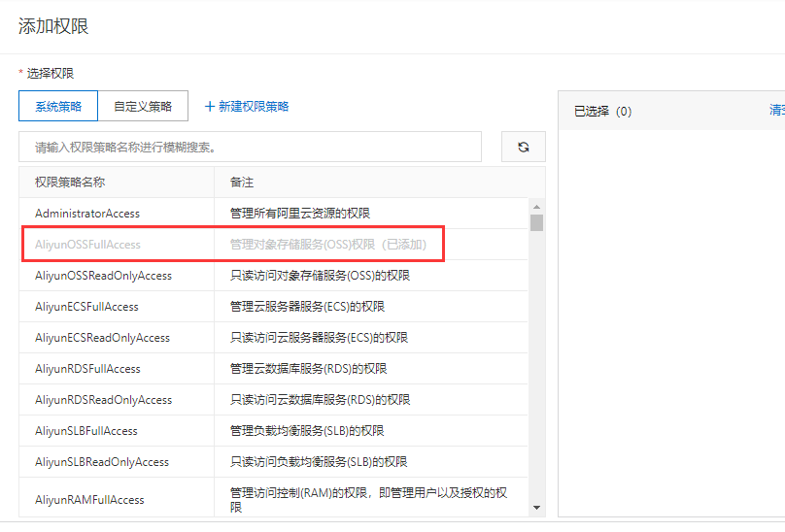Click 只读访问对象存储服务(OSS)的权限 description
The image size is (785, 532).
coord(320,276)
